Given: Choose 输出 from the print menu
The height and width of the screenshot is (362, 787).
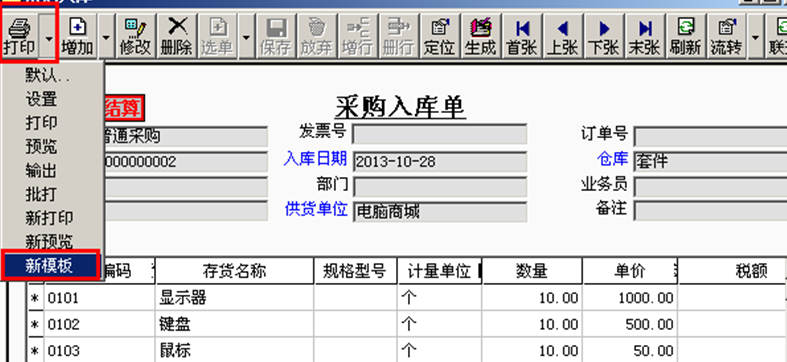Looking at the screenshot, I should click(53, 171).
